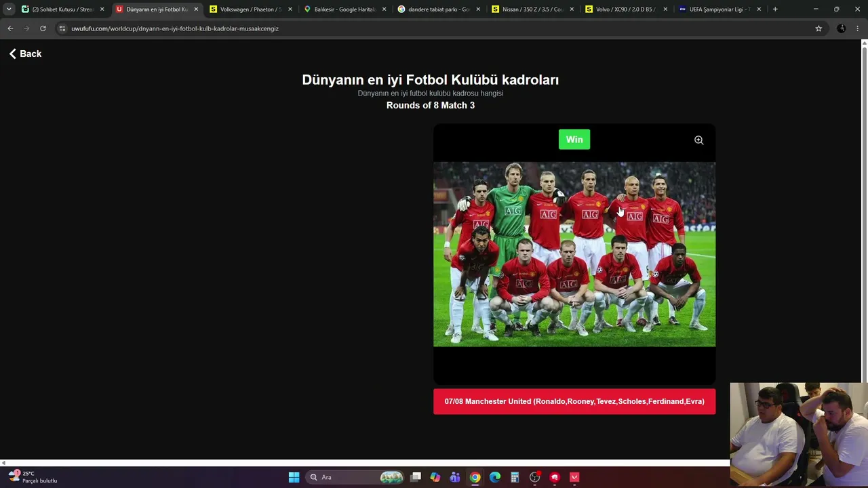Open the Chrome three-dot menu

pos(858,28)
